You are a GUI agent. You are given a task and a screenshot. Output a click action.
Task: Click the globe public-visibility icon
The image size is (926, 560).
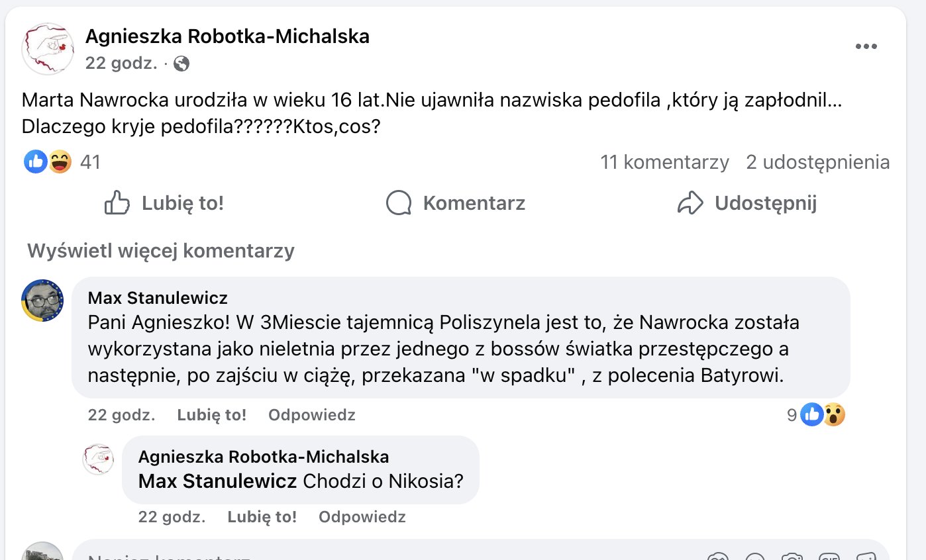pos(181,64)
